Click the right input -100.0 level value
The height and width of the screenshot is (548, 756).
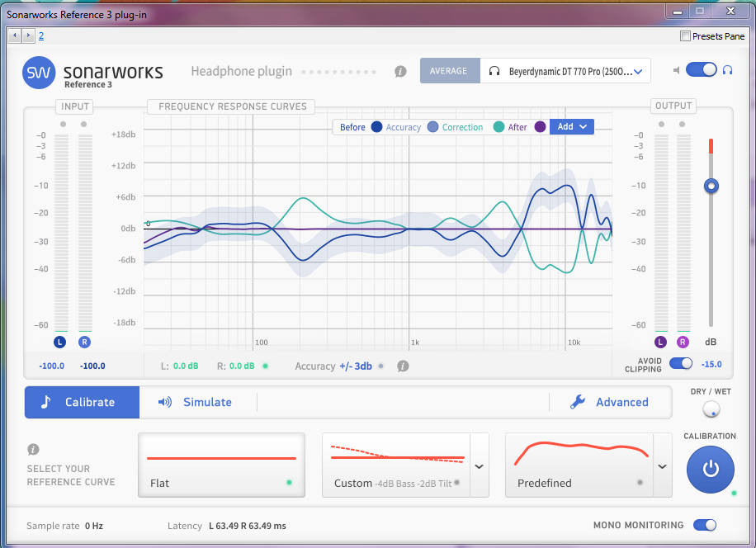92,366
